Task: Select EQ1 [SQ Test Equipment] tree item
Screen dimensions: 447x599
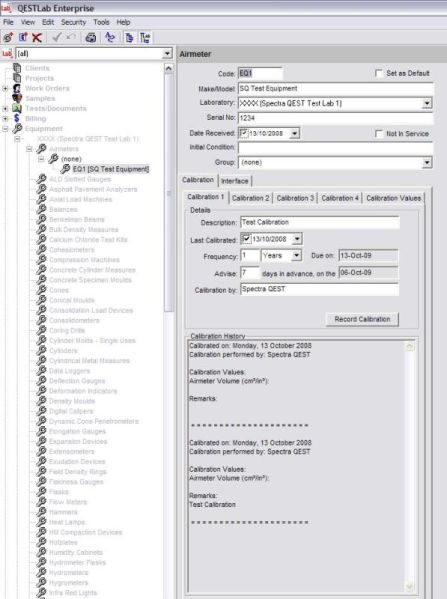Action: [x=111, y=169]
